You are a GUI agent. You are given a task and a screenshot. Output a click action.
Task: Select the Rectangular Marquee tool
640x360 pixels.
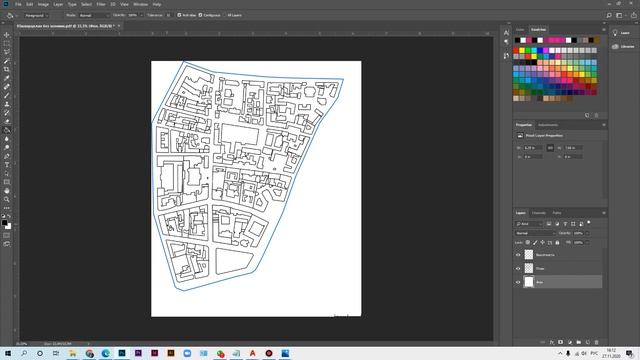(x=7, y=44)
